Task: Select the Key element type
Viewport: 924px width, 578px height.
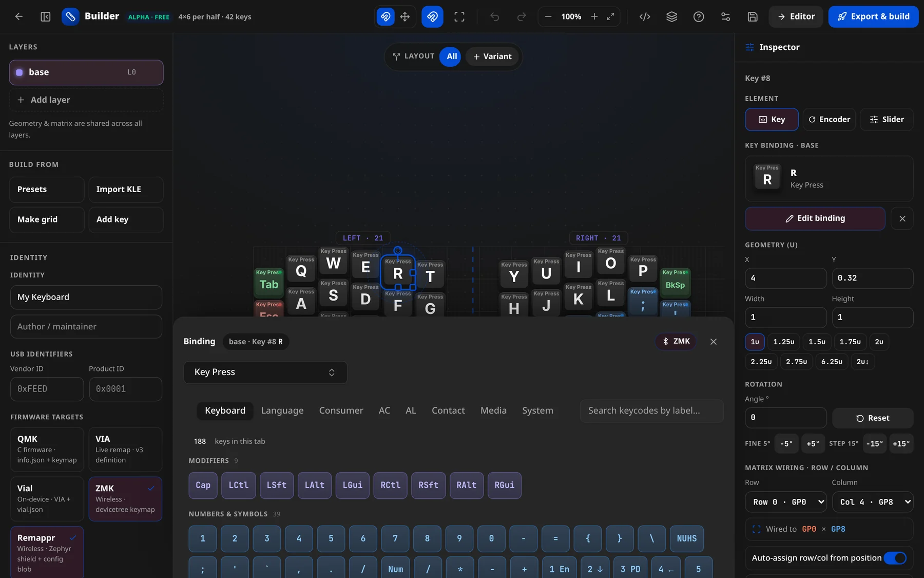Action: [x=772, y=119]
